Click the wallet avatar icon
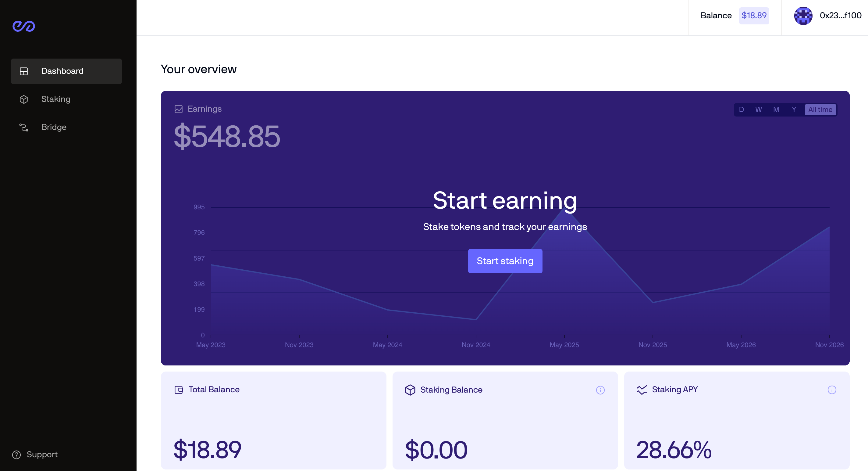The width and height of the screenshot is (868, 471). pyautogui.click(x=803, y=16)
